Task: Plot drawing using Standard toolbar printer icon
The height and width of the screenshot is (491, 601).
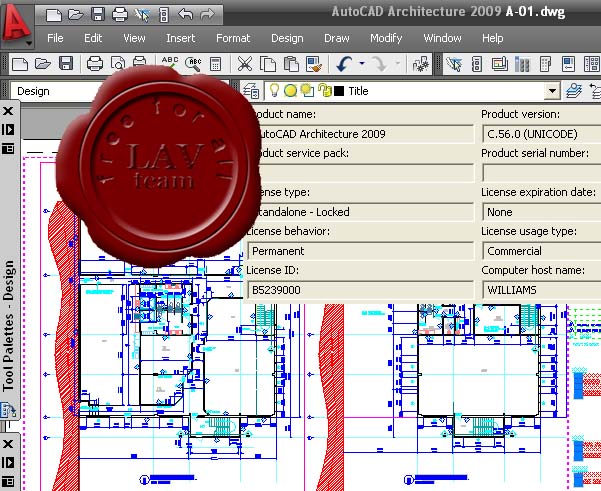Action: point(95,64)
